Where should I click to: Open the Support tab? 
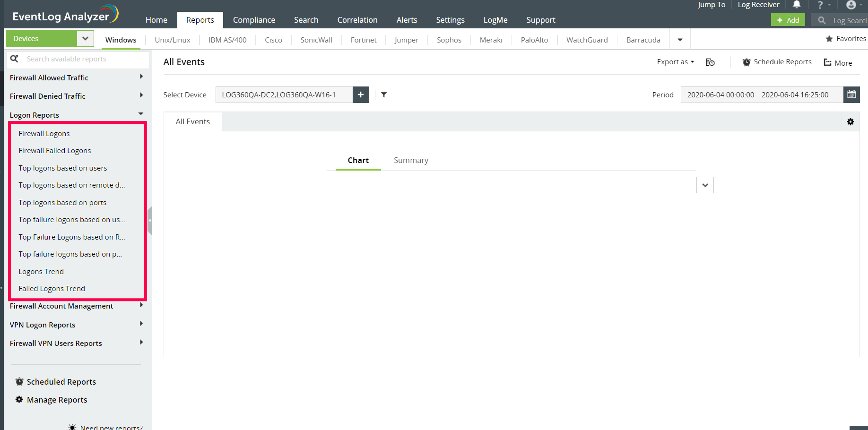[541, 20]
